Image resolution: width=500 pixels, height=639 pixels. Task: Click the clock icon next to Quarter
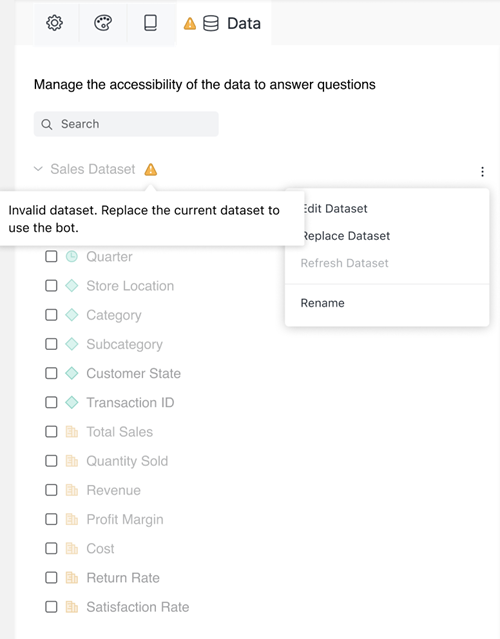click(x=72, y=256)
